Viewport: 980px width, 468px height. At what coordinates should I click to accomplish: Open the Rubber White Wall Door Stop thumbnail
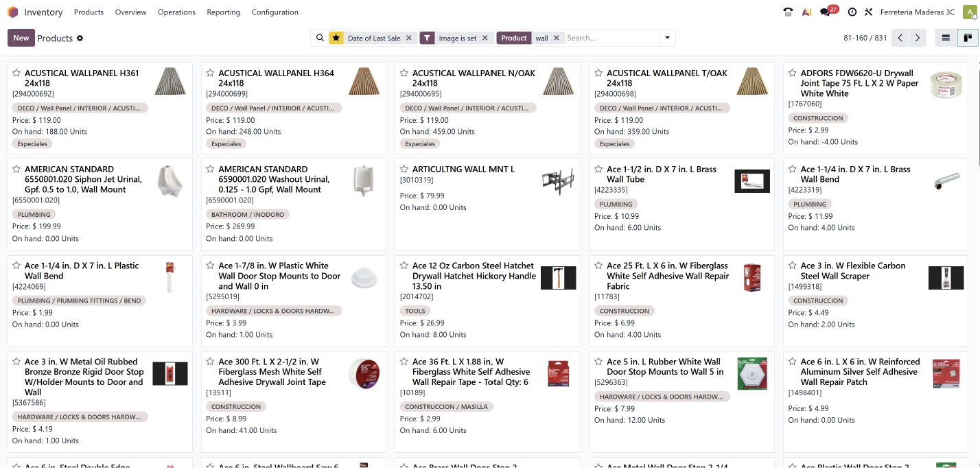752,374
